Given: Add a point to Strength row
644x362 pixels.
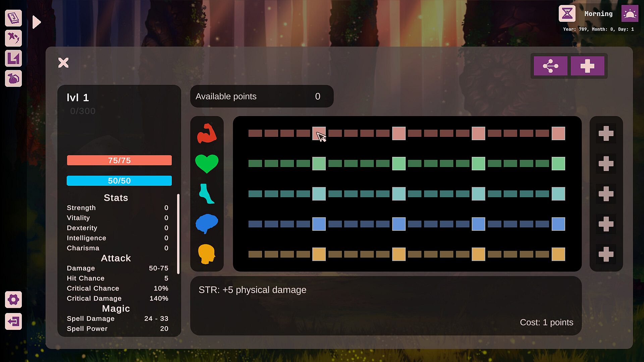Looking at the screenshot, I should coord(606,133).
